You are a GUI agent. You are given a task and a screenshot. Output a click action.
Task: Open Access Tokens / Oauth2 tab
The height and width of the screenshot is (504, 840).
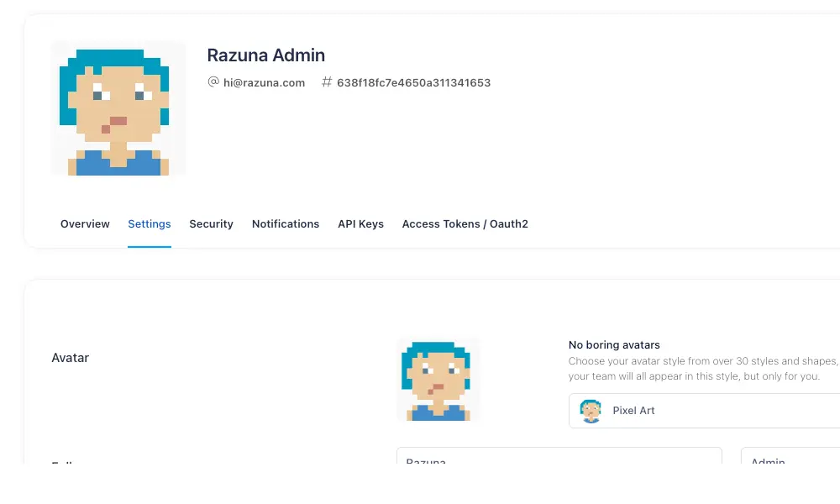coord(465,224)
